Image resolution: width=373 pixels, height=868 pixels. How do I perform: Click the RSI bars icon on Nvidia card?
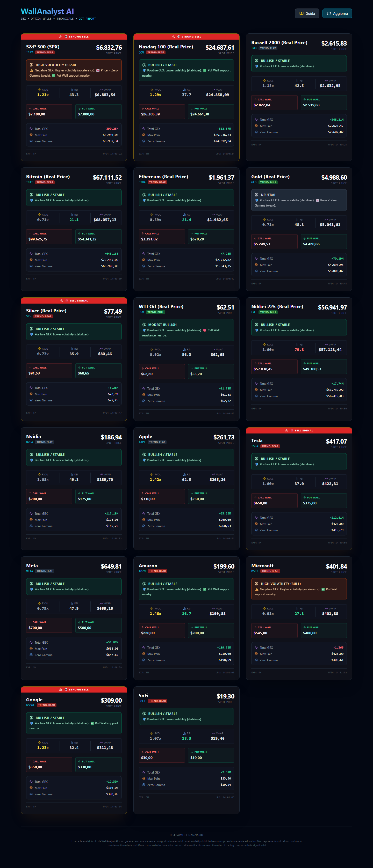click(x=71, y=474)
